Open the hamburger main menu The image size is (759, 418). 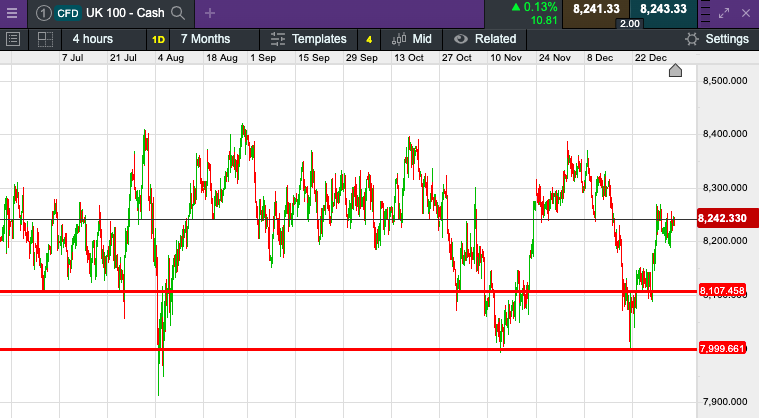click(12, 13)
